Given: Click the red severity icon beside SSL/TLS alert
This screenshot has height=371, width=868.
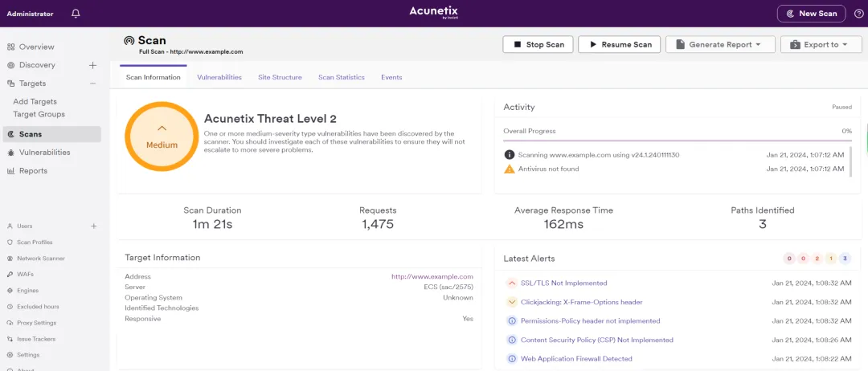Looking at the screenshot, I should [511, 283].
